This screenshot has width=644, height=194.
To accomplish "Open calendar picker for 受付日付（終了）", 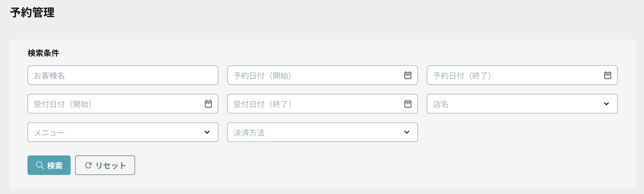I will click(x=408, y=104).
